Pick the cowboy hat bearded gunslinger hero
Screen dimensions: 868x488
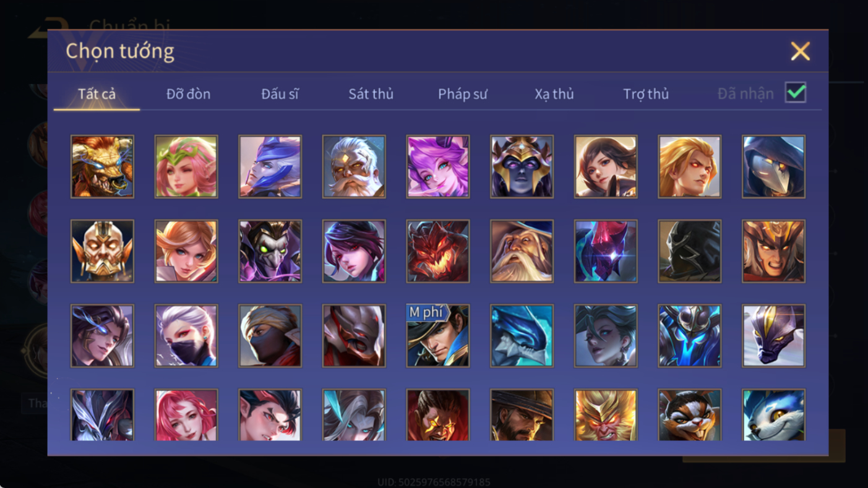(x=522, y=415)
